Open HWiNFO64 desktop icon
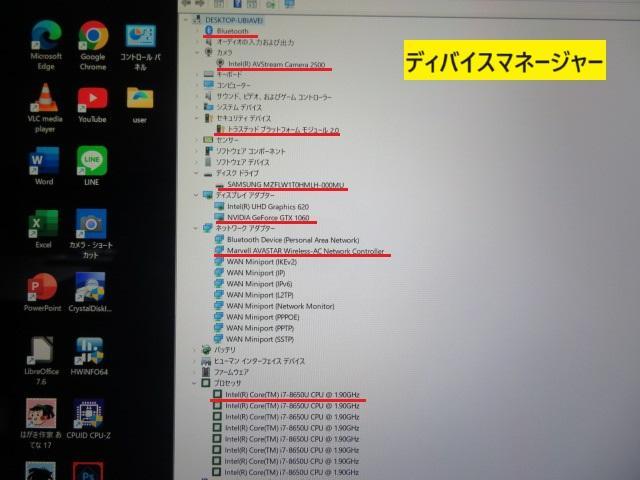This screenshot has height=480, width=640. pyautogui.click(x=89, y=356)
